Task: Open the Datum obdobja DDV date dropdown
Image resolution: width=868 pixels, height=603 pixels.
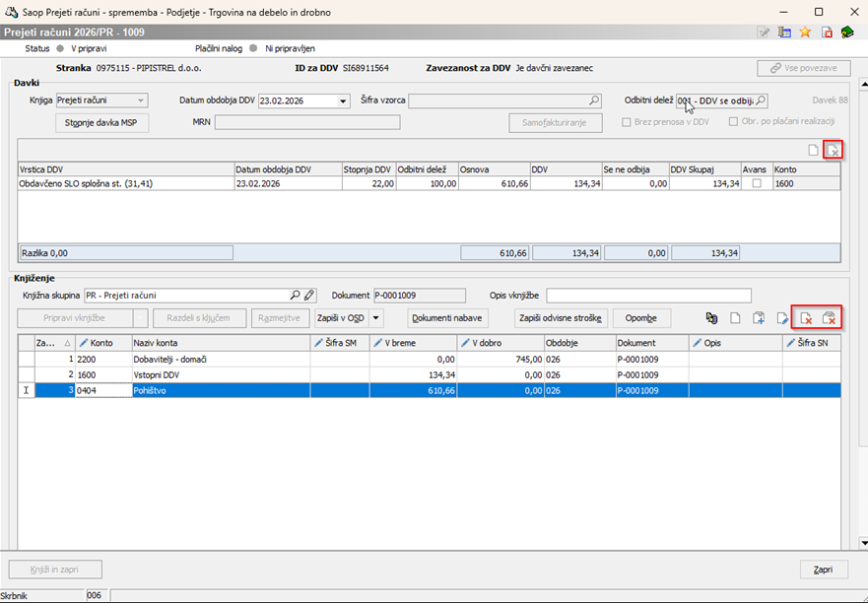Action: coord(343,100)
